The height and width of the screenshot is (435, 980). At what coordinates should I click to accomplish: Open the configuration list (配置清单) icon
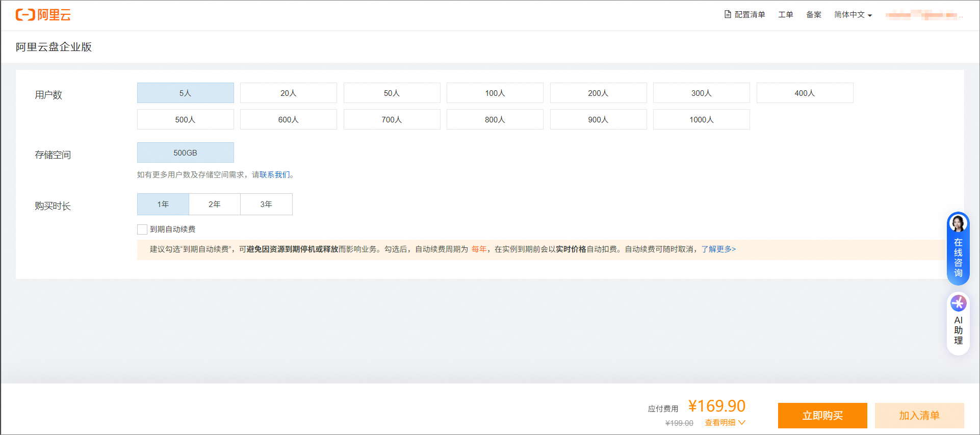728,14
